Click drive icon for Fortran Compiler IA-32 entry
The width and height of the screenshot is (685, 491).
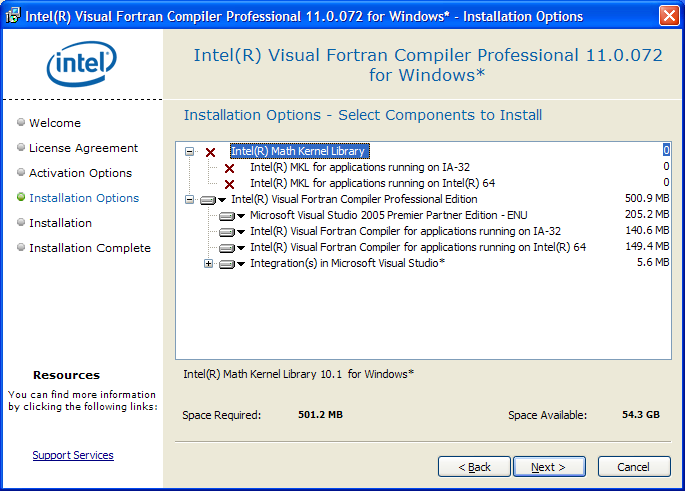(227, 232)
